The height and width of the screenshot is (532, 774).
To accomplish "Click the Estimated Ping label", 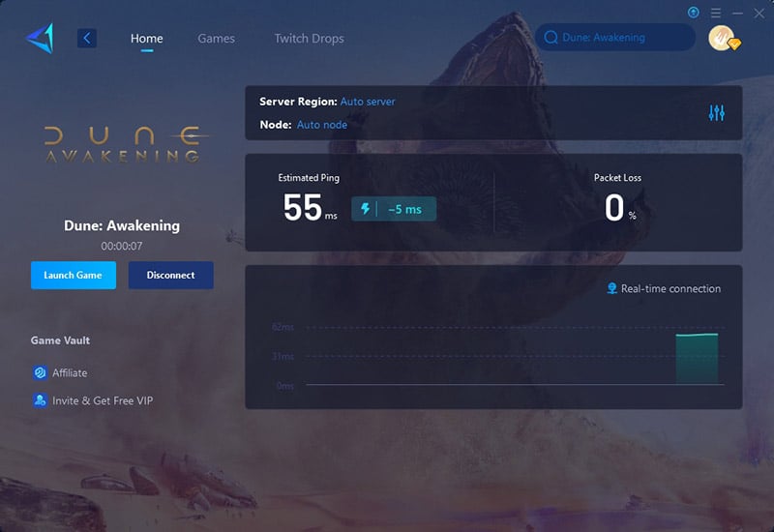I will pos(309,178).
